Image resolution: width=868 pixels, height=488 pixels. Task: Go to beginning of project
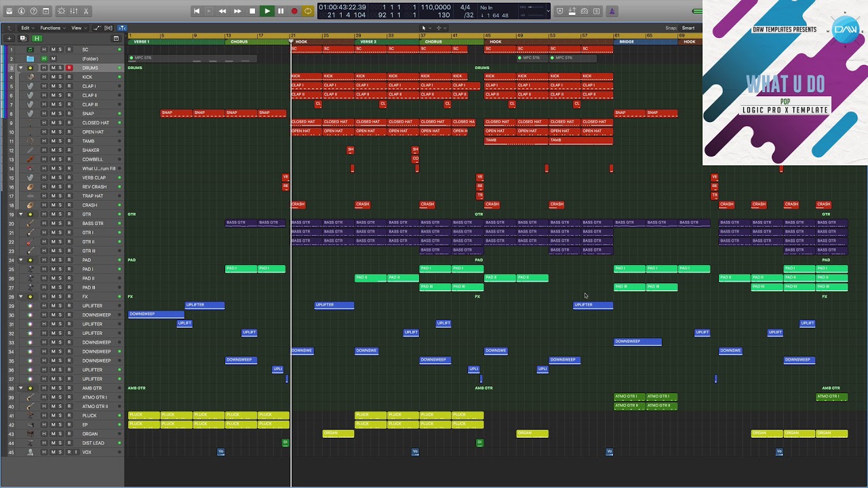(197, 11)
